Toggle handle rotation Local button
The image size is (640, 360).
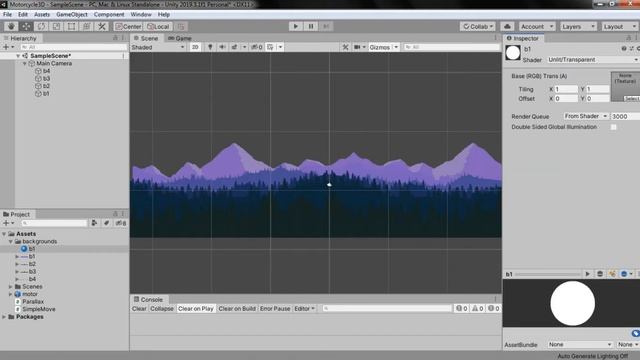click(x=158, y=27)
